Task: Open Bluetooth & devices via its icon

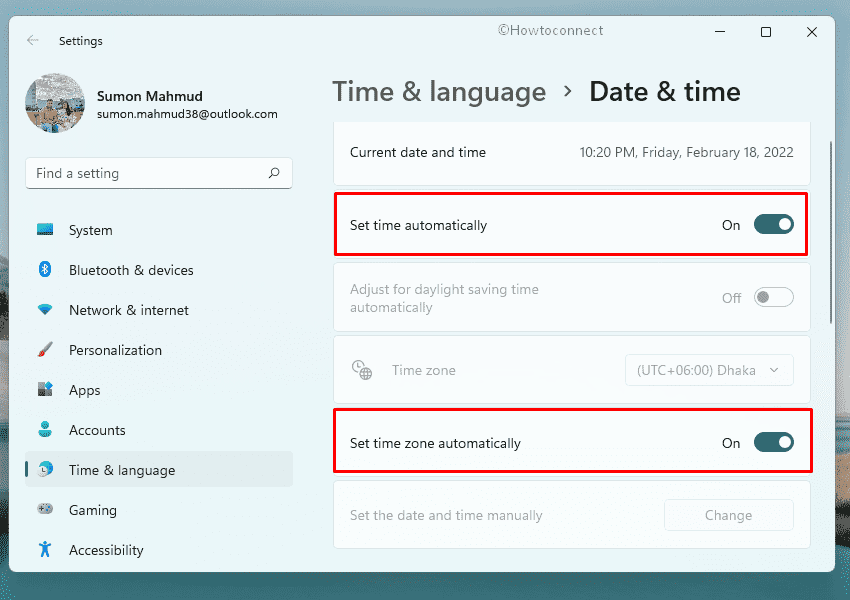Action: tap(45, 270)
